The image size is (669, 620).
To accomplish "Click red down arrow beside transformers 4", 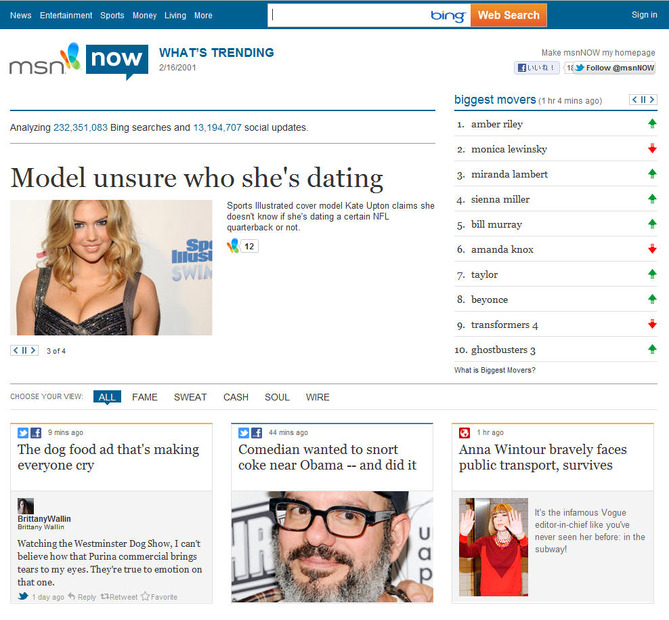I will 652,324.
